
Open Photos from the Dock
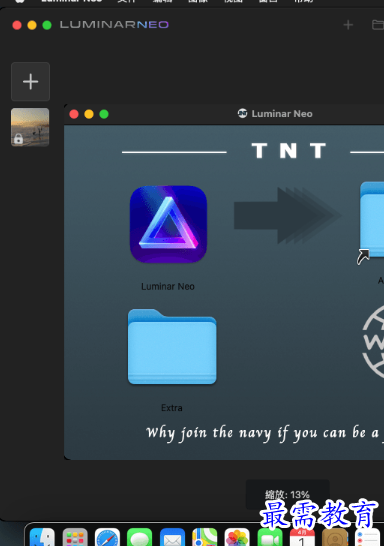(x=237, y=537)
